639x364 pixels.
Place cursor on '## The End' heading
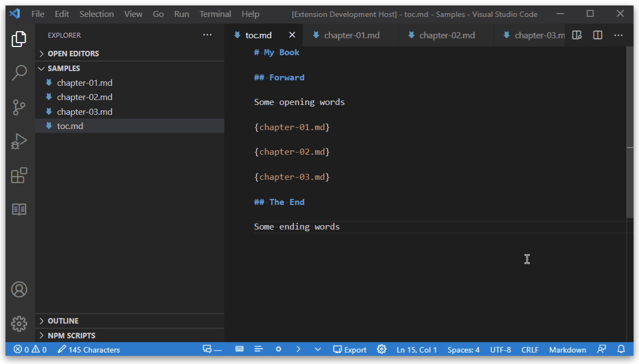tap(279, 202)
